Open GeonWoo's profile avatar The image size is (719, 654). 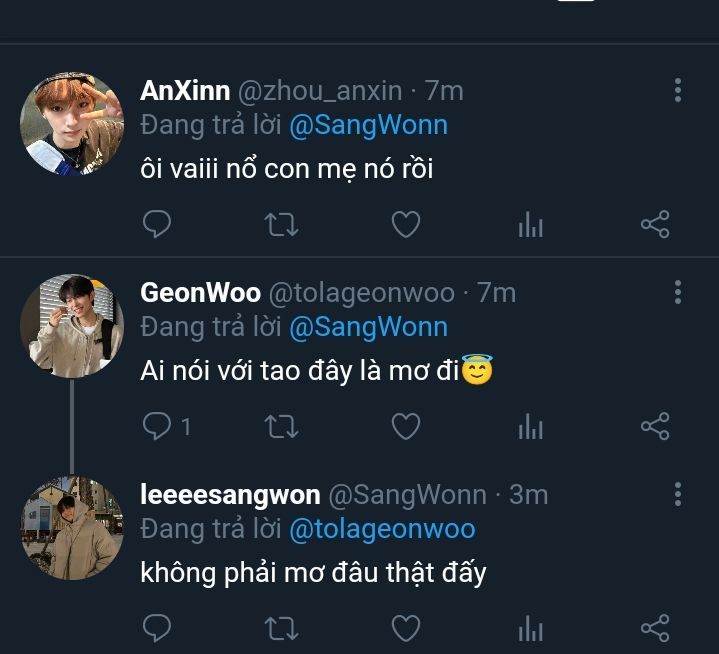72,326
